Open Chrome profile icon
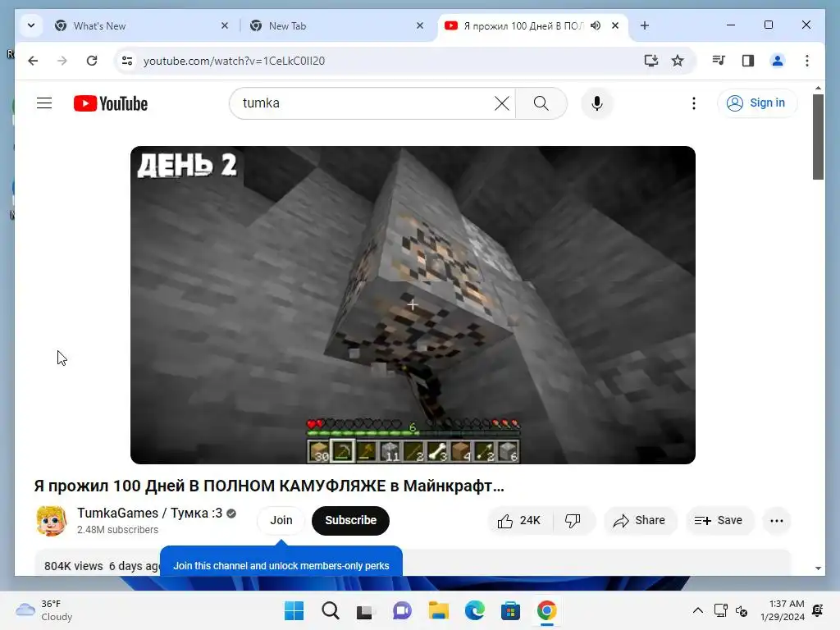Image resolution: width=840 pixels, height=630 pixels. tap(778, 61)
